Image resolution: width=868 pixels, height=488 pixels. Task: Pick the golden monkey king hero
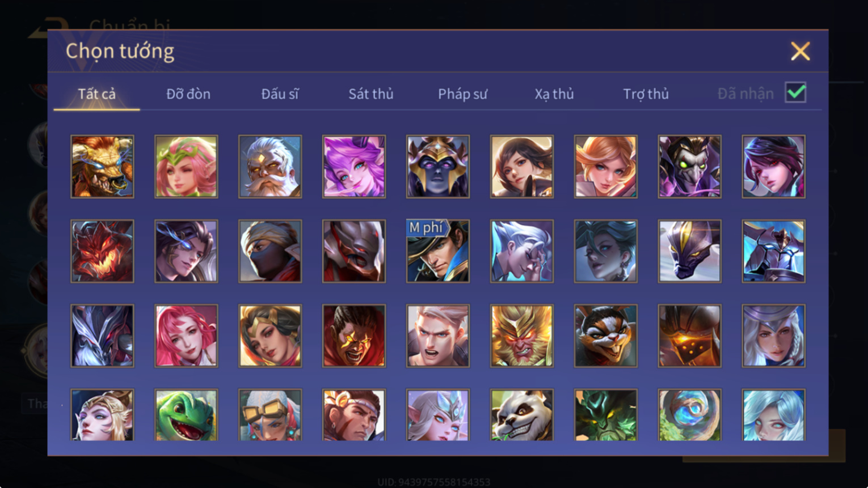tap(521, 336)
